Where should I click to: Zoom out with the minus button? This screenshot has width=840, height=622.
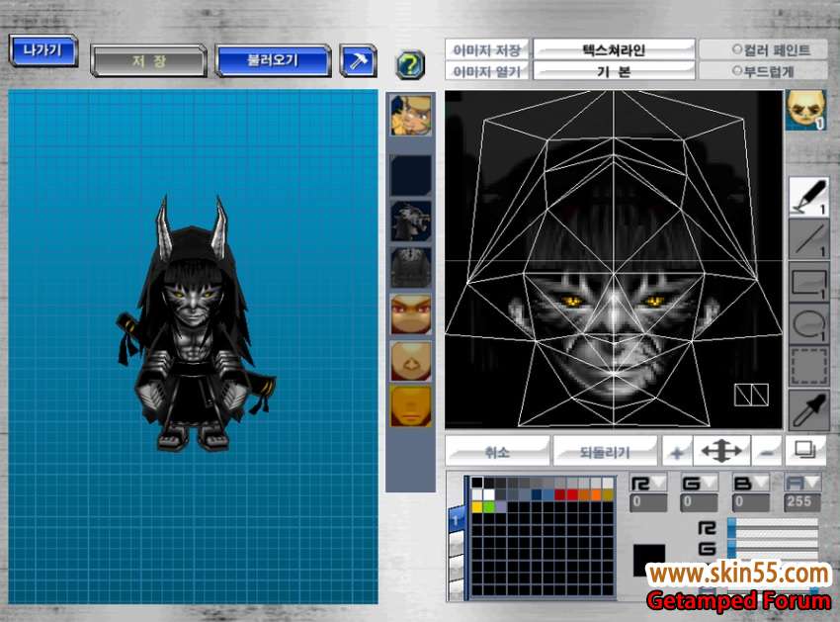[767, 452]
